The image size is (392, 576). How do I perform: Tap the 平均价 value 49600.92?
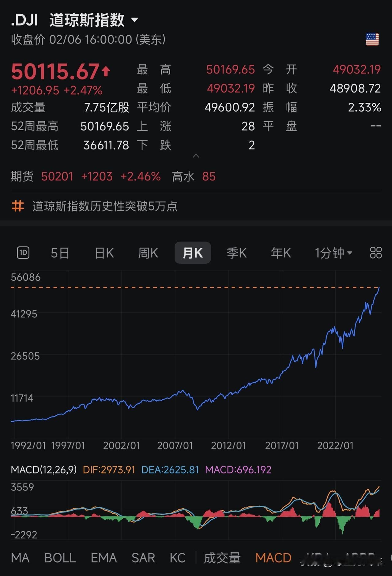click(230, 107)
